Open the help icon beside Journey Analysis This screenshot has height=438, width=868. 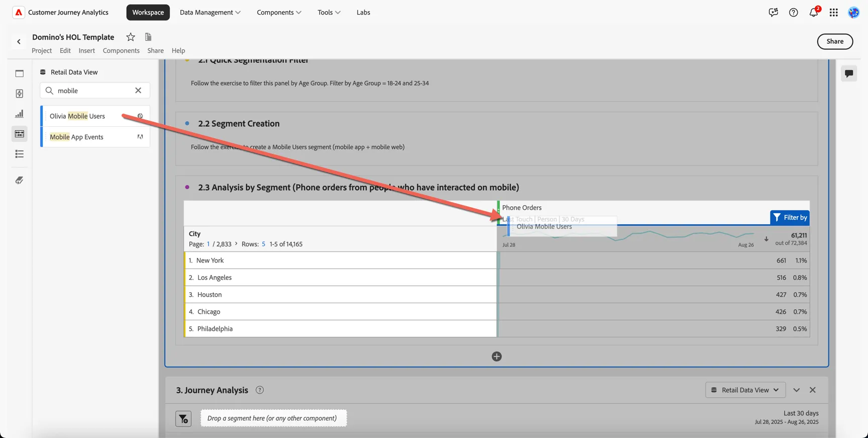point(260,390)
